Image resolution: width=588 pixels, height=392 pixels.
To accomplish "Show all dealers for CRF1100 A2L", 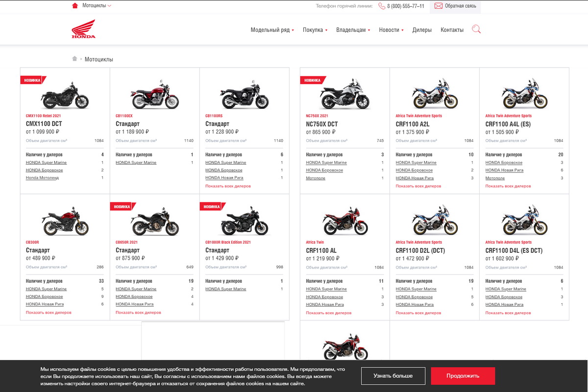I will 418,186.
